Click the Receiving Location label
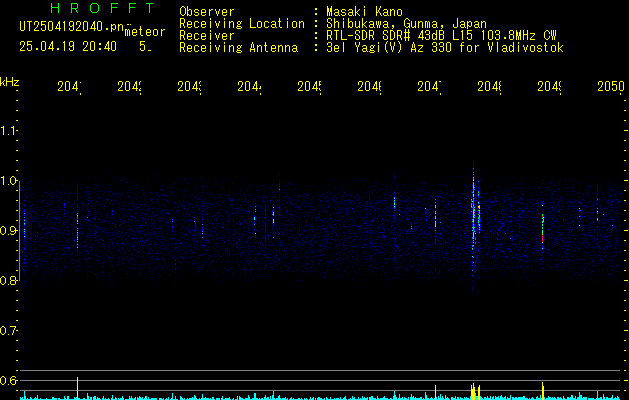 click(x=242, y=24)
